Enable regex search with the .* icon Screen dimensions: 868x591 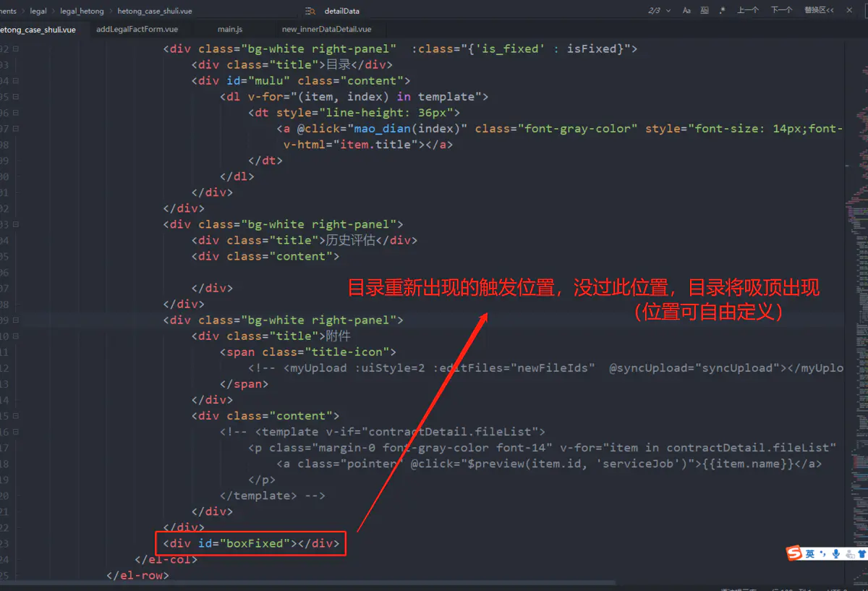click(722, 10)
